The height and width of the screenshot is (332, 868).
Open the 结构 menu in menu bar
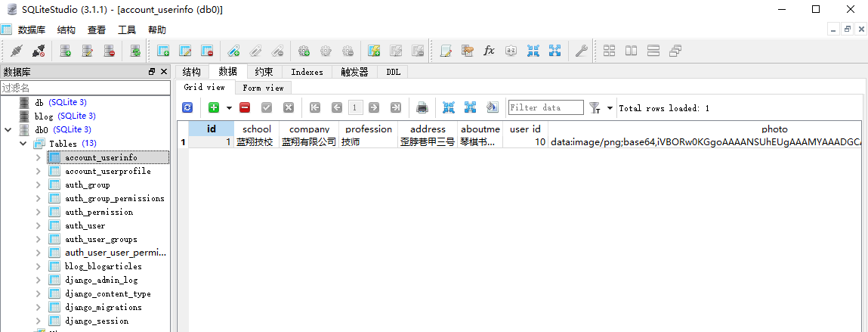(x=66, y=30)
